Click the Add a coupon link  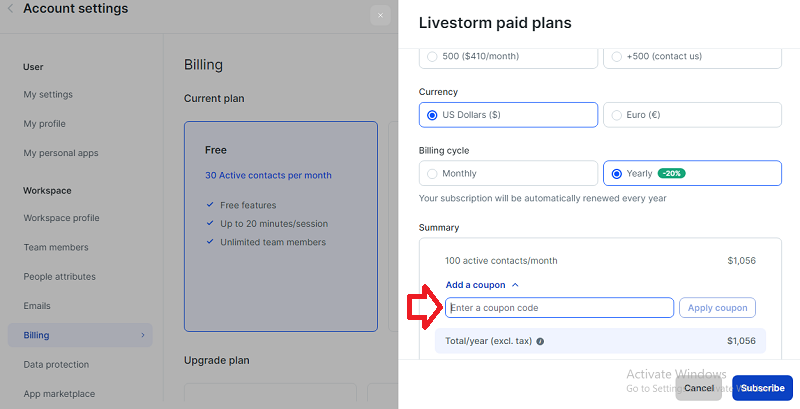point(476,285)
